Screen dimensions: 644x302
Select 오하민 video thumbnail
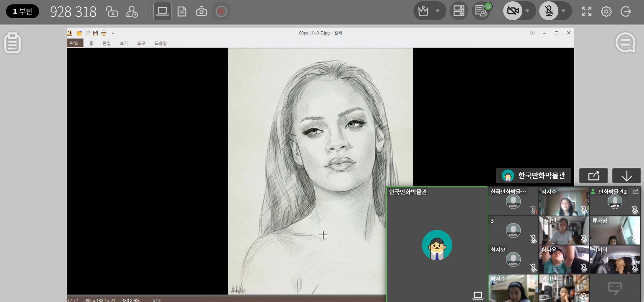564,231
